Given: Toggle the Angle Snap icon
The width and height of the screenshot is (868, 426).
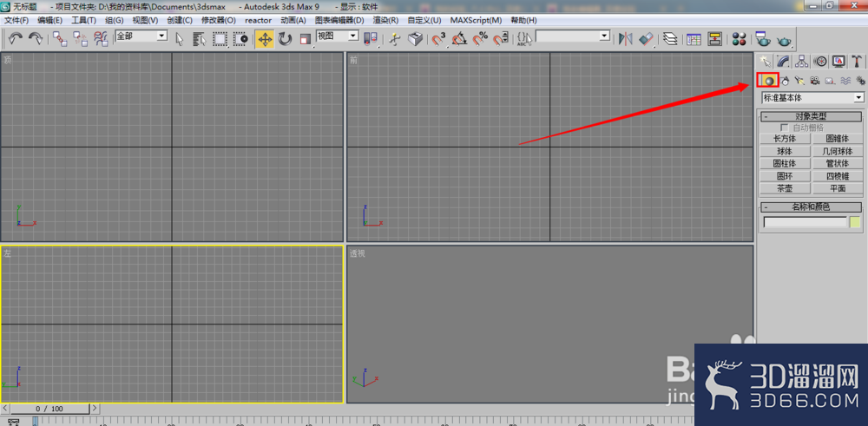Looking at the screenshot, I should 459,39.
